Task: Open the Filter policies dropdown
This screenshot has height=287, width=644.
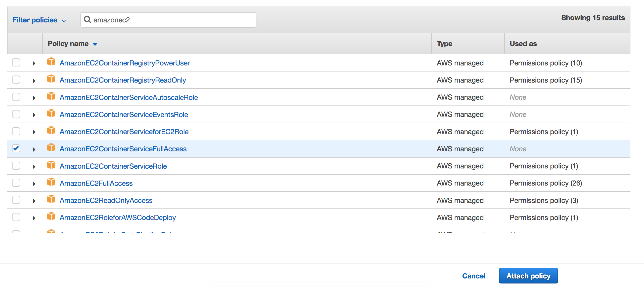Action: [x=39, y=20]
